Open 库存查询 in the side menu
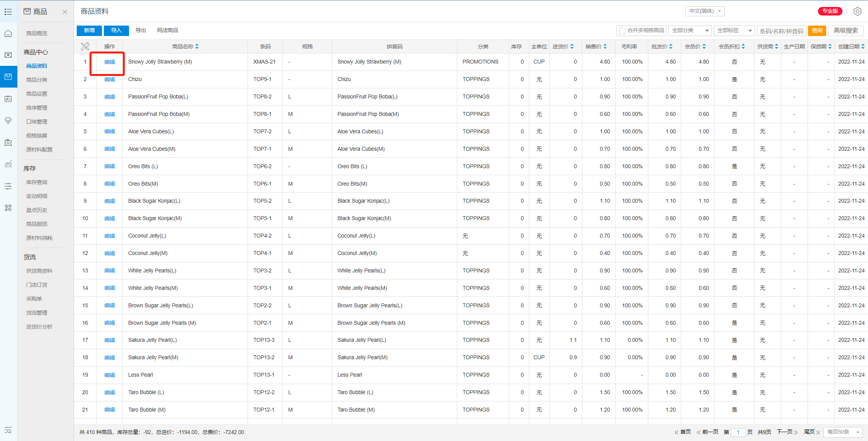This screenshot has height=441, width=868. coord(37,182)
